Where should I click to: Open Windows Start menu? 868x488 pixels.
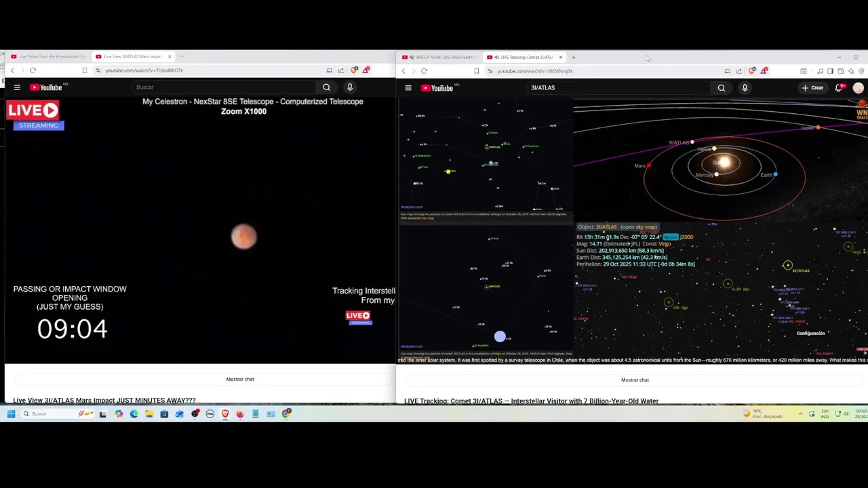click(11, 413)
